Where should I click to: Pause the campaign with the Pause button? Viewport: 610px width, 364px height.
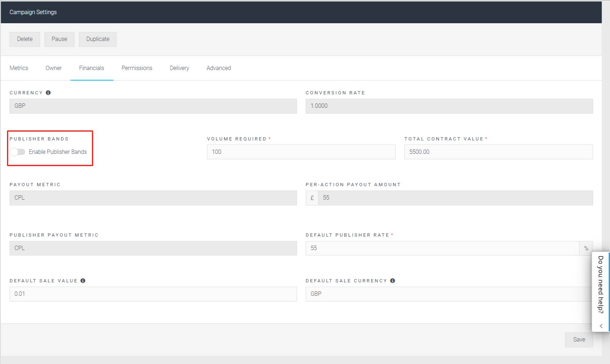point(59,39)
